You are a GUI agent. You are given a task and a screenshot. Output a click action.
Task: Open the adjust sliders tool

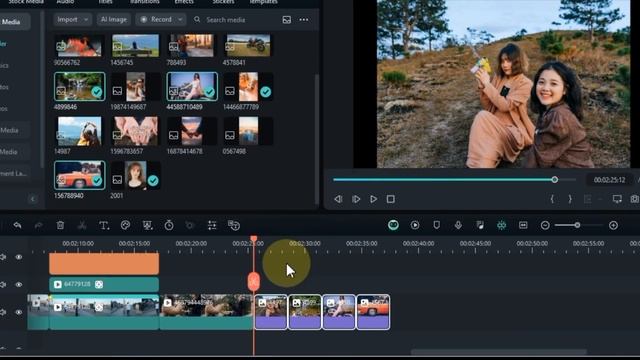[212, 225]
